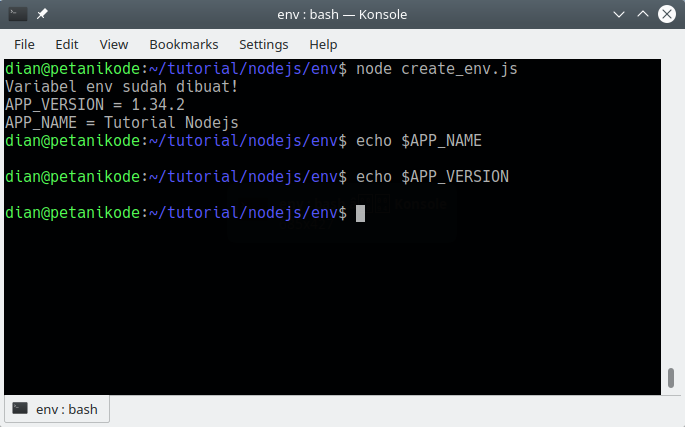Image resolution: width=685 pixels, height=427 pixels.
Task: Click the cursor at the last prompt
Action: point(361,213)
